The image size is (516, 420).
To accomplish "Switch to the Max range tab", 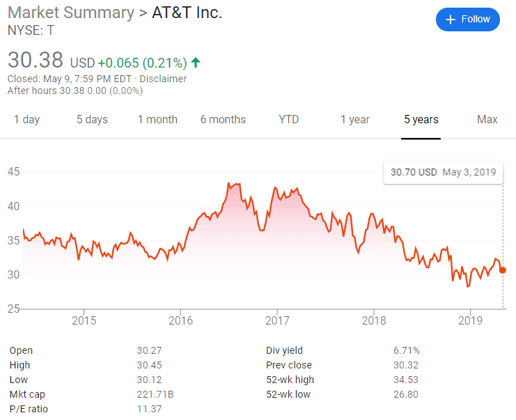I will (487, 120).
